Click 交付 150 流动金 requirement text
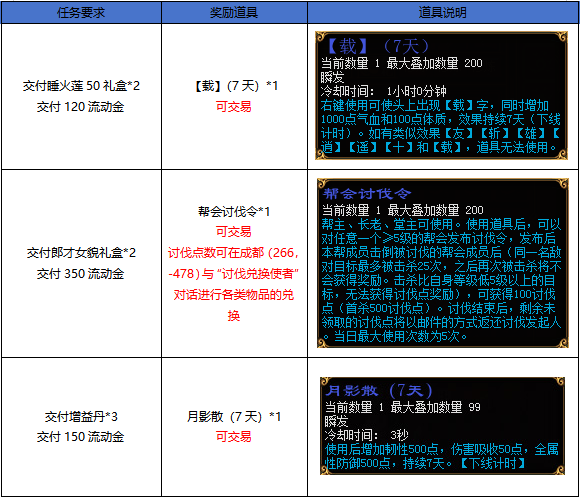 [80, 437]
